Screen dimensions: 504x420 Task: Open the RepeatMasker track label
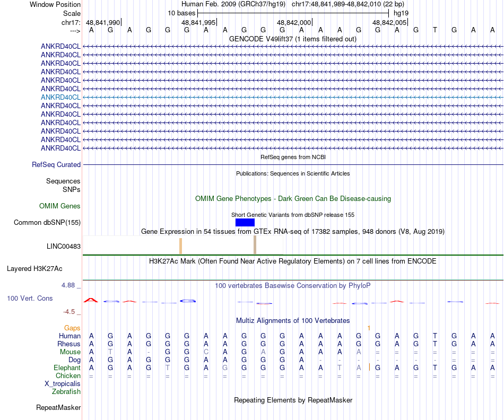[58, 407]
